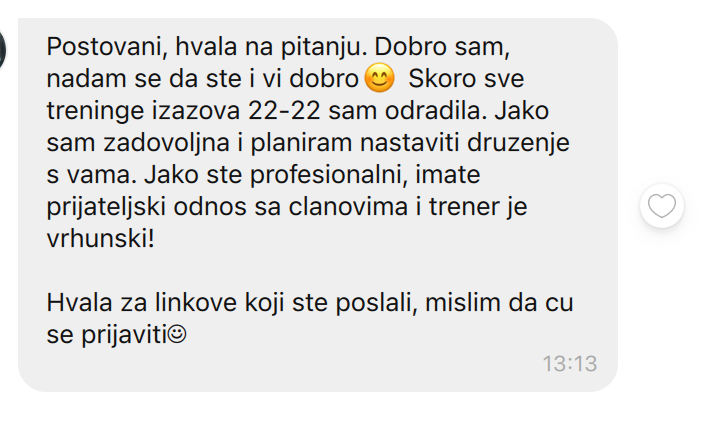Viewport: 704px width, 424px height.
Task: Click the word "vrhunski!" in the message
Action: (x=101, y=238)
